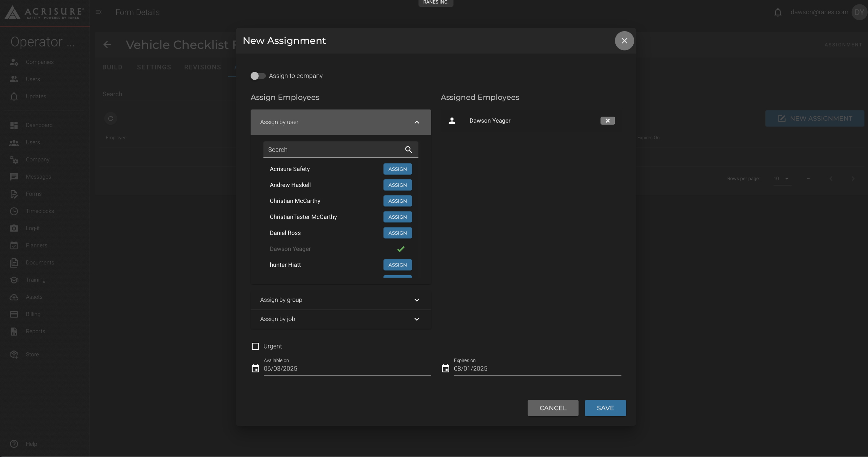Open the Company settings sidebar item
Viewport: 868px width, 457px height.
pyautogui.click(x=38, y=159)
